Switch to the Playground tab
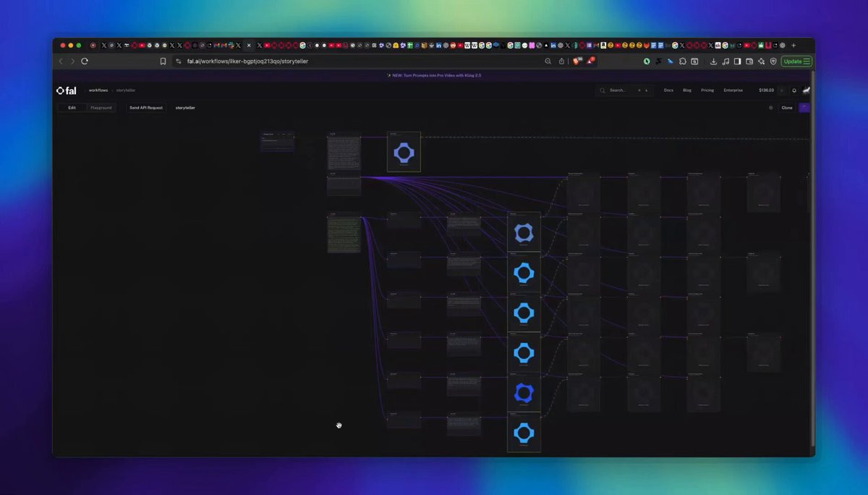 101,108
